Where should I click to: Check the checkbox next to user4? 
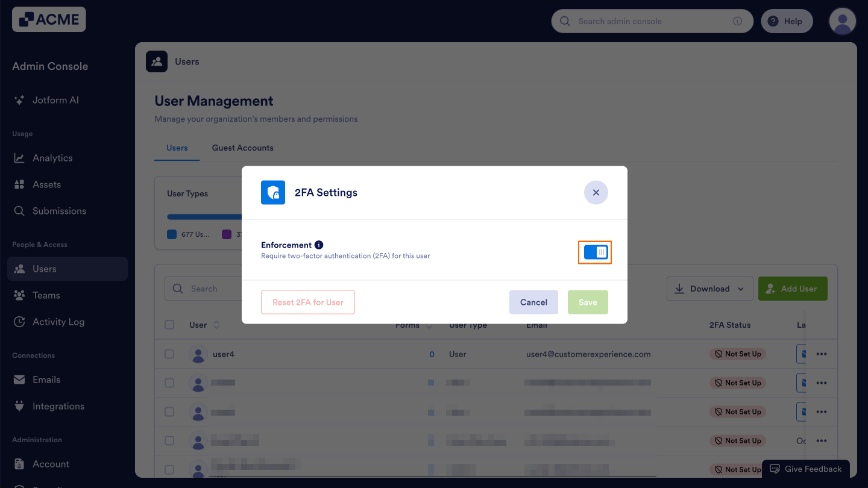(169, 354)
